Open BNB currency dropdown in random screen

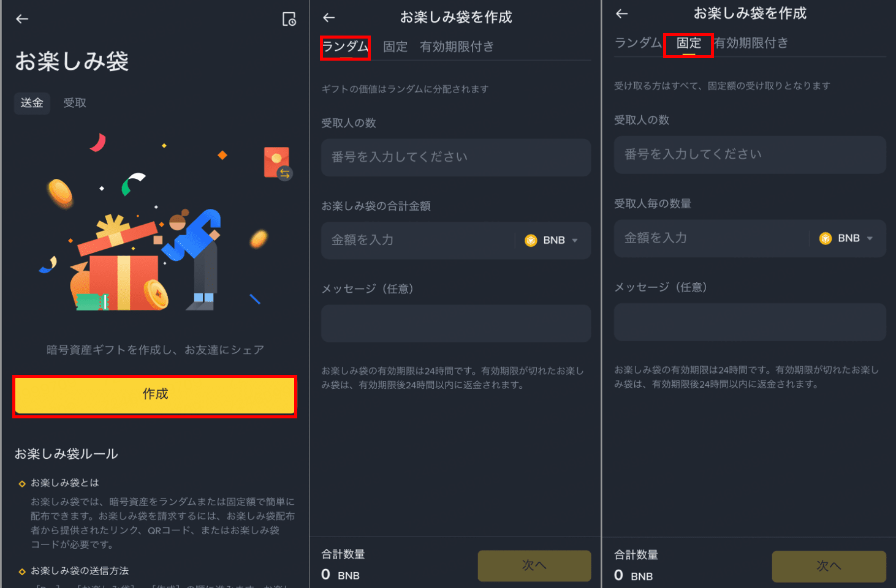pyautogui.click(x=552, y=241)
